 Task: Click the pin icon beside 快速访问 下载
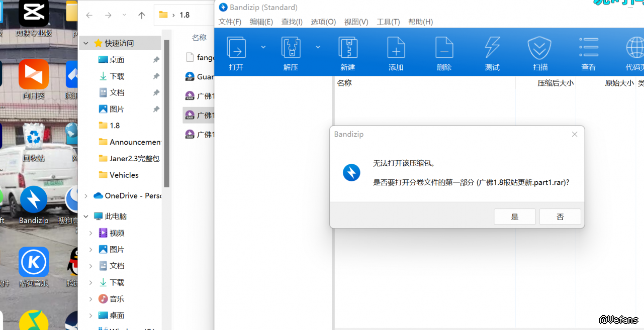coord(156,76)
